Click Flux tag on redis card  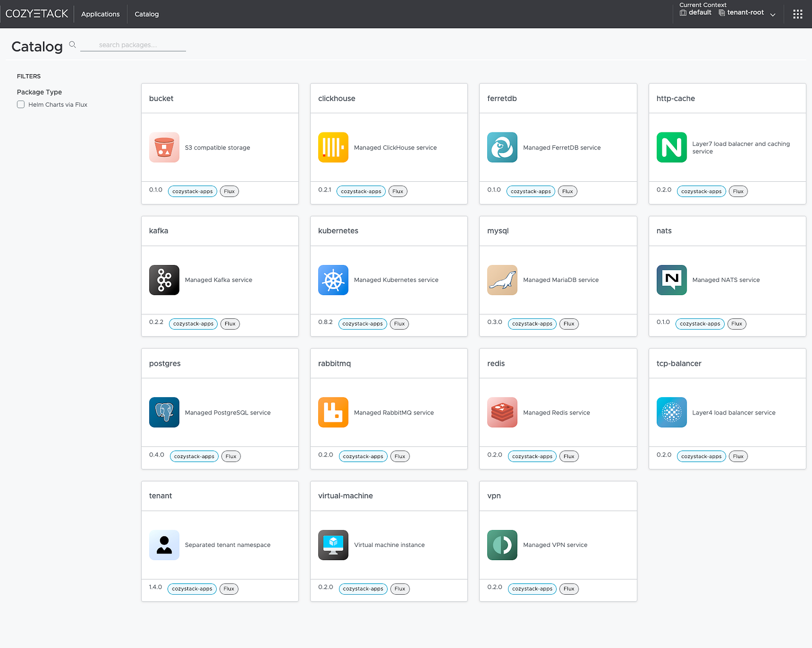pyautogui.click(x=569, y=457)
